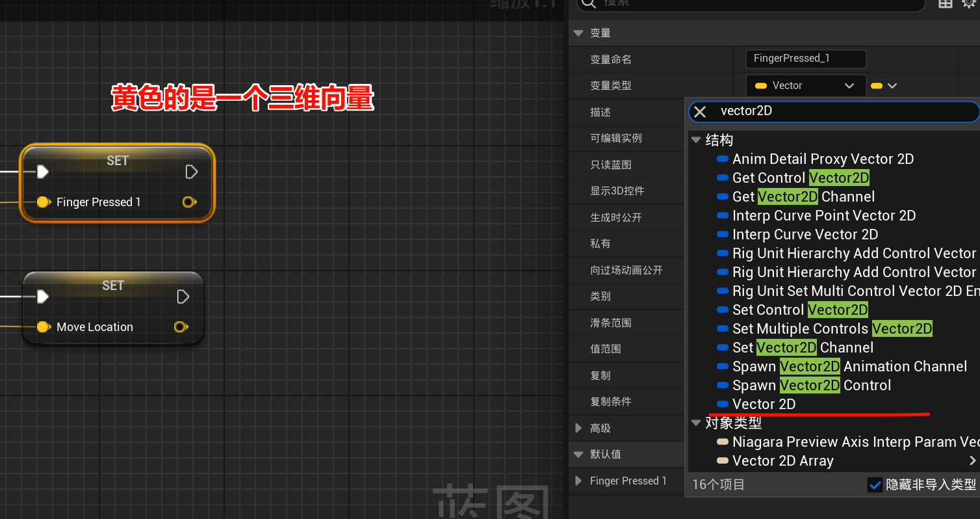Choose Set Multiple Controls Vector2D
Screen dimensions: 980x519
832,329
